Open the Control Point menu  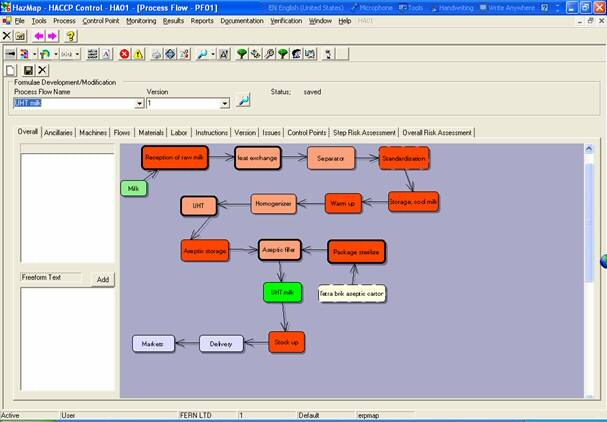tap(101, 20)
